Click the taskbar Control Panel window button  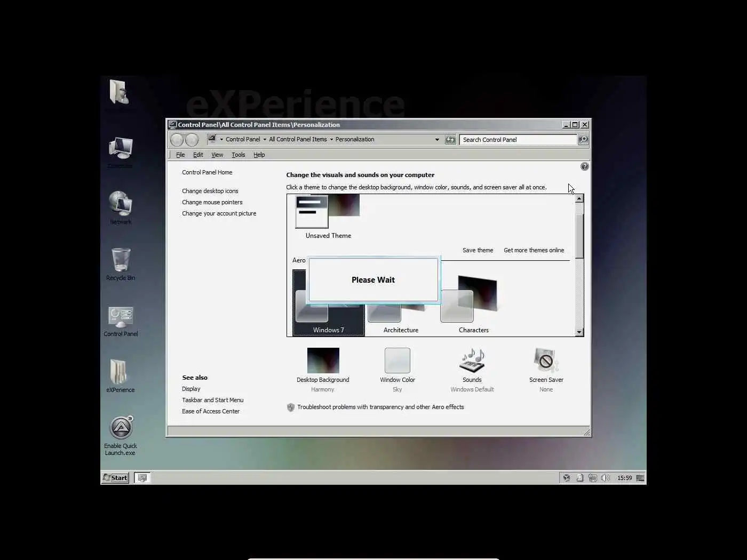[x=142, y=478]
